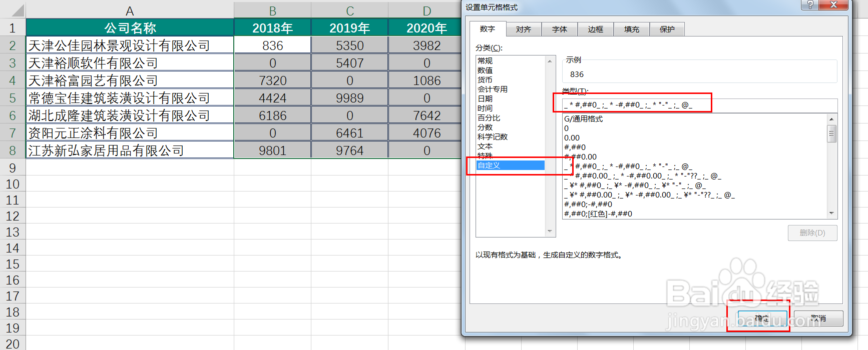Switch to the 对齐 tab
This screenshot has height=350, width=868.
(524, 29)
